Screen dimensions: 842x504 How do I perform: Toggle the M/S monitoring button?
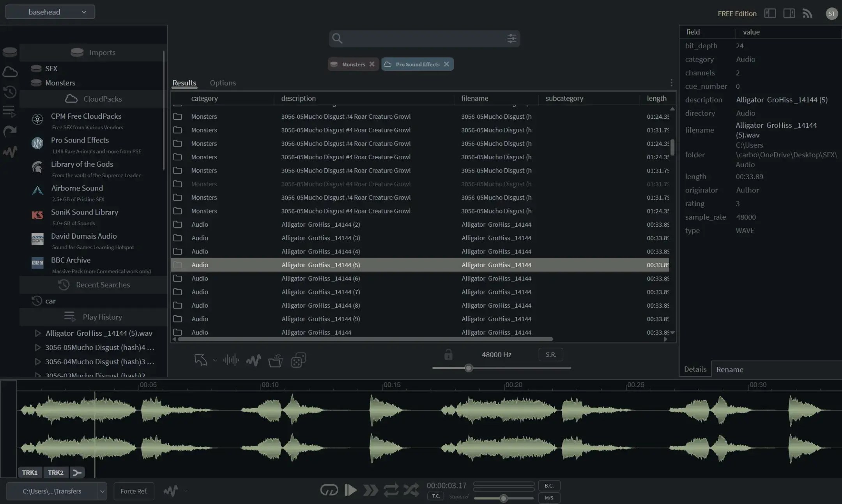549,498
